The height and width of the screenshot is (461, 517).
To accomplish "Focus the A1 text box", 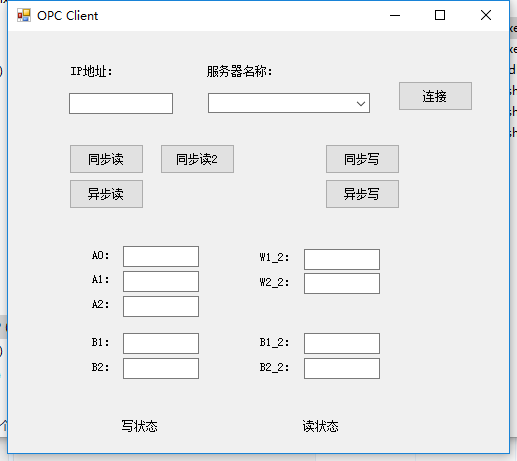I will [x=161, y=281].
